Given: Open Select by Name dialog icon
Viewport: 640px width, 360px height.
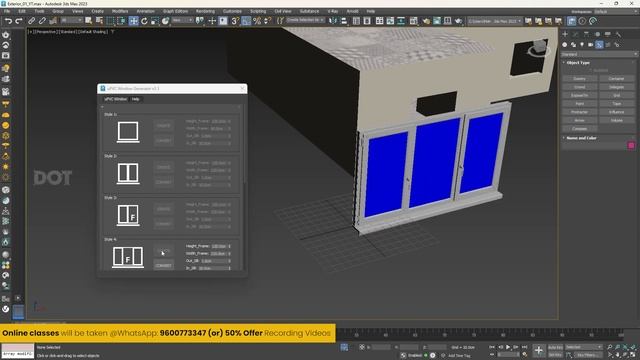Looking at the screenshot, I should (99, 21).
